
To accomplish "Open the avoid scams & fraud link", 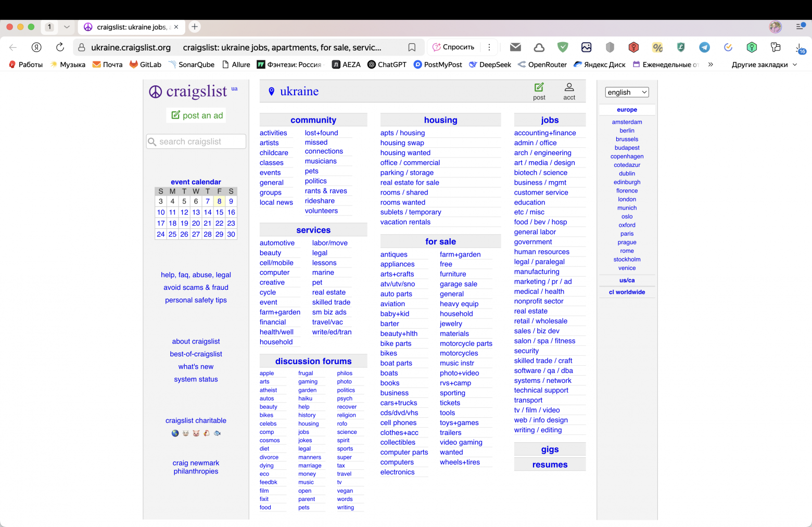I will (x=196, y=288).
